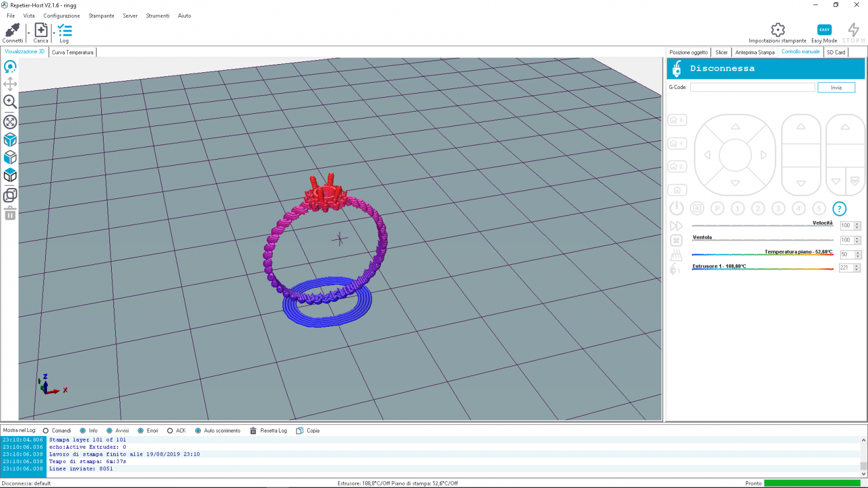This screenshot has width=868, height=488.
Task: Open Impostazioni stampante gear icon
Action: 777,30
